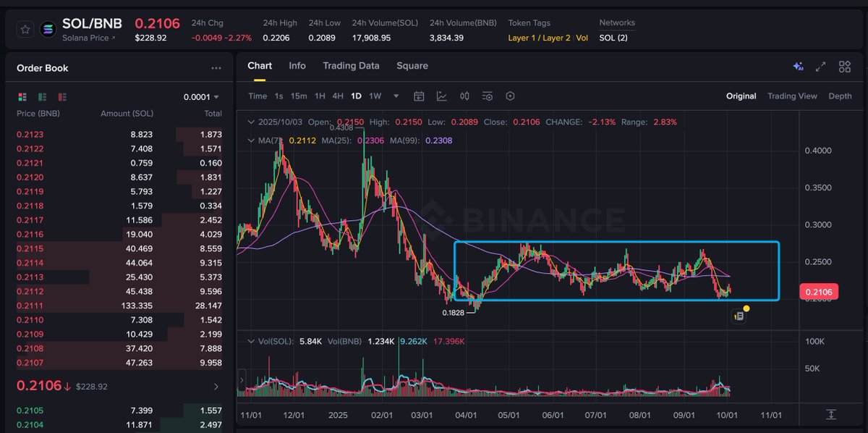Collapse the OHLC data row chevron
868x433 pixels.
pyautogui.click(x=251, y=122)
